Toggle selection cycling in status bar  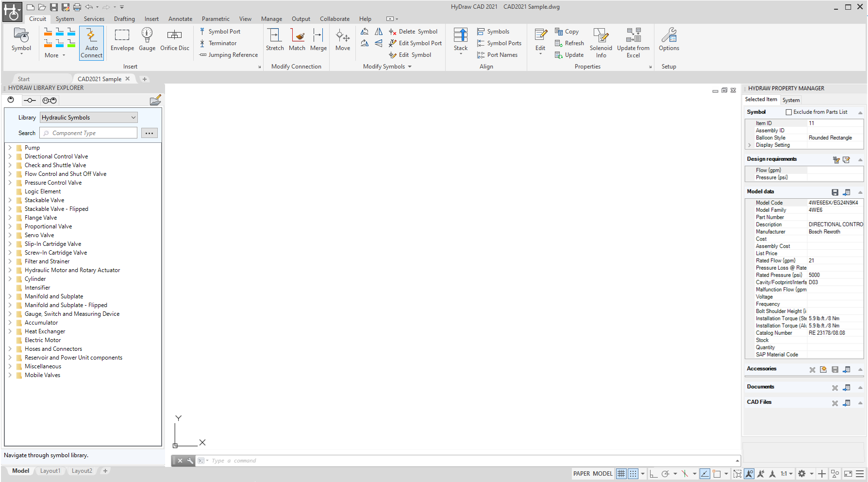coord(737,474)
